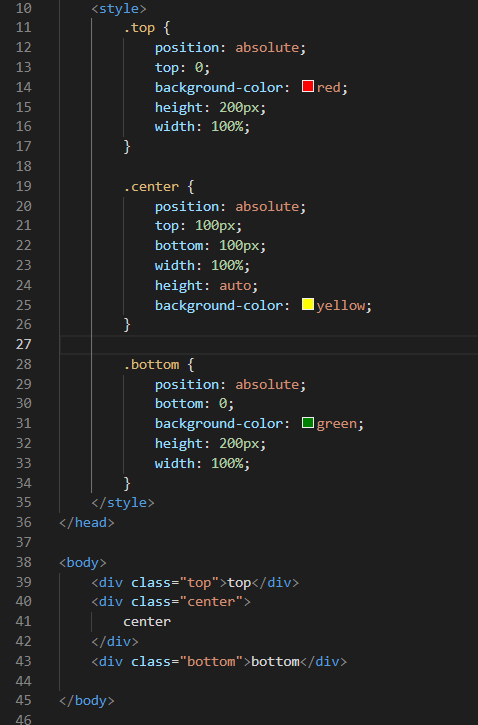Click div with class "top" line

(195, 583)
